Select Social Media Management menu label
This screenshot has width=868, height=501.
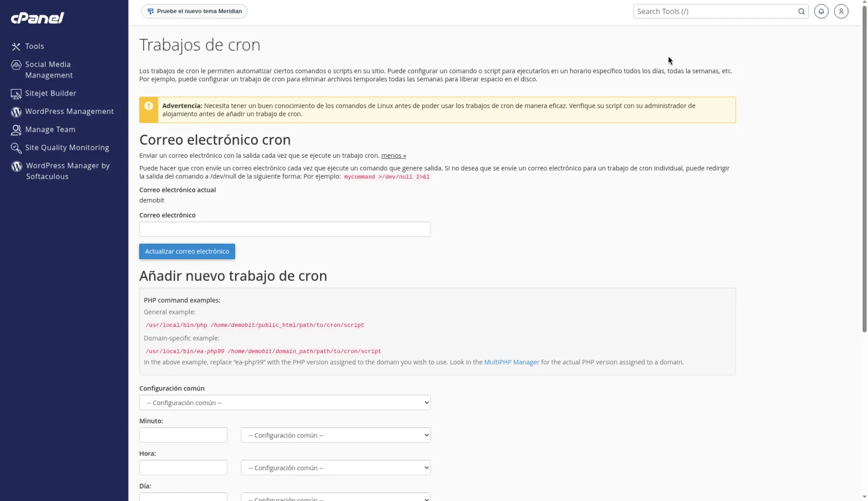coord(49,70)
